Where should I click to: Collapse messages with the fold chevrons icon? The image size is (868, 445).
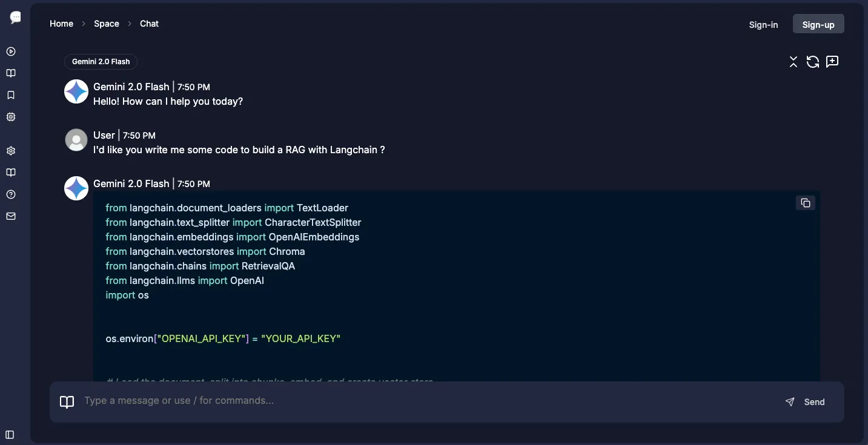click(x=793, y=62)
